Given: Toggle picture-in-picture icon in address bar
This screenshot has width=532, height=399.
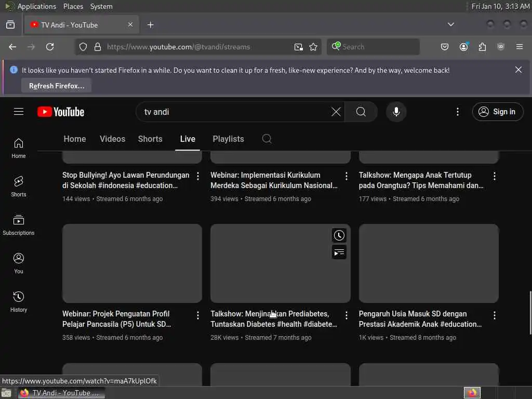Looking at the screenshot, I should (298, 47).
